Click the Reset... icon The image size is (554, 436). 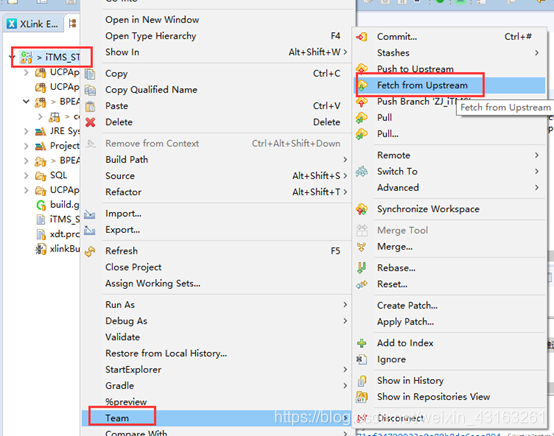point(362,284)
